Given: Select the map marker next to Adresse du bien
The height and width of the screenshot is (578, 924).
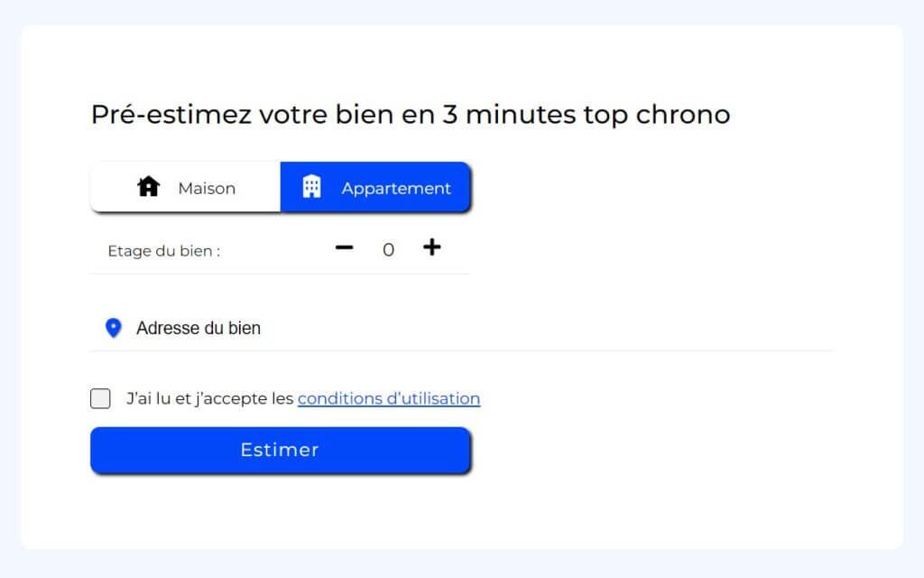Looking at the screenshot, I should pyautogui.click(x=112, y=327).
